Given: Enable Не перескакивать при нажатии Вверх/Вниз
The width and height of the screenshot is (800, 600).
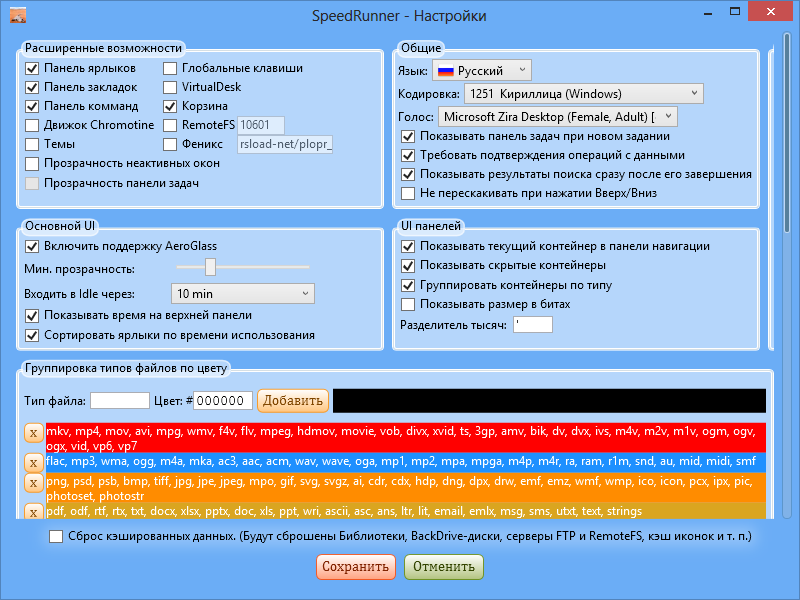Looking at the screenshot, I should pyautogui.click(x=408, y=193).
